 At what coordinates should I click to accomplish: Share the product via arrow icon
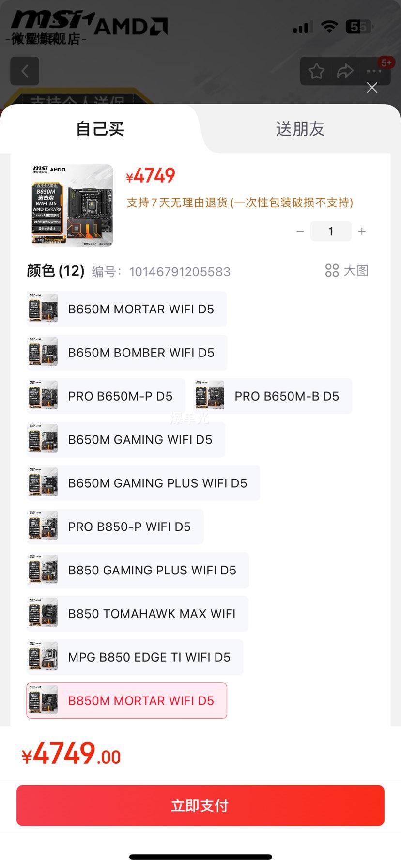pyautogui.click(x=345, y=71)
